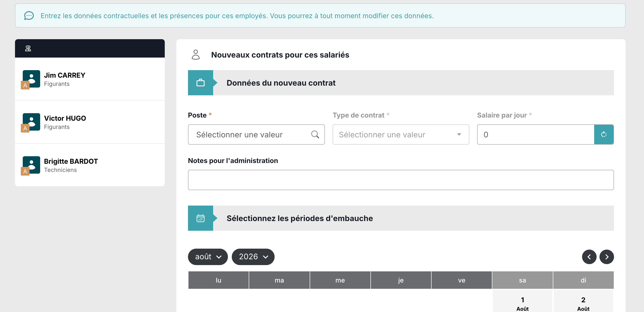Click the Salaire par jour input
The width and height of the screenshot is (644, 312).
[536, 134]
